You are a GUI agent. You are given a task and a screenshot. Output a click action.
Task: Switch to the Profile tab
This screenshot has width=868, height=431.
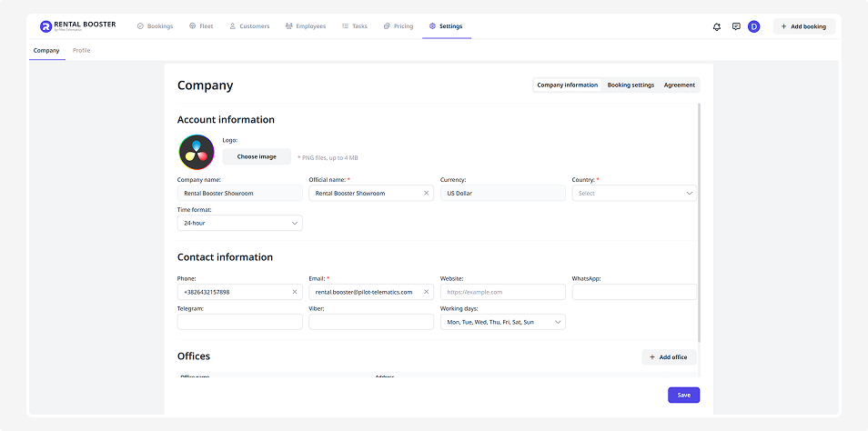point(82,51)
